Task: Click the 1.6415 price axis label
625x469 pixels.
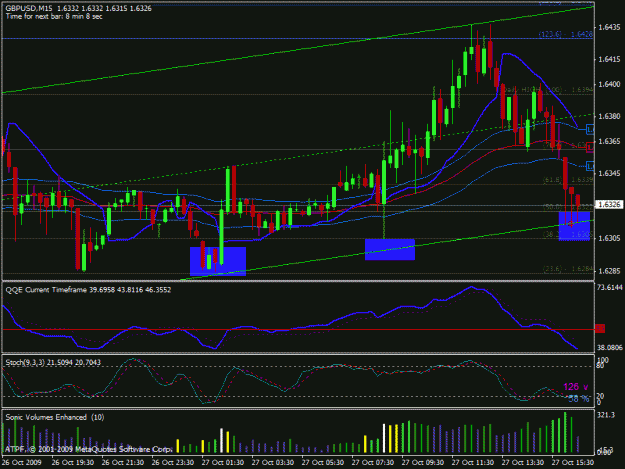Action: click(x=609, y=59)
